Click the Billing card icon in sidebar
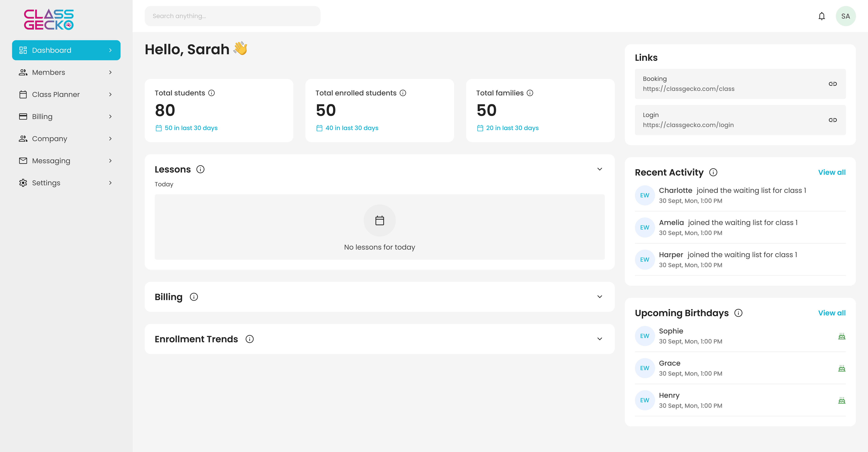Screen dimensions: 868x452 click(23, 116)
